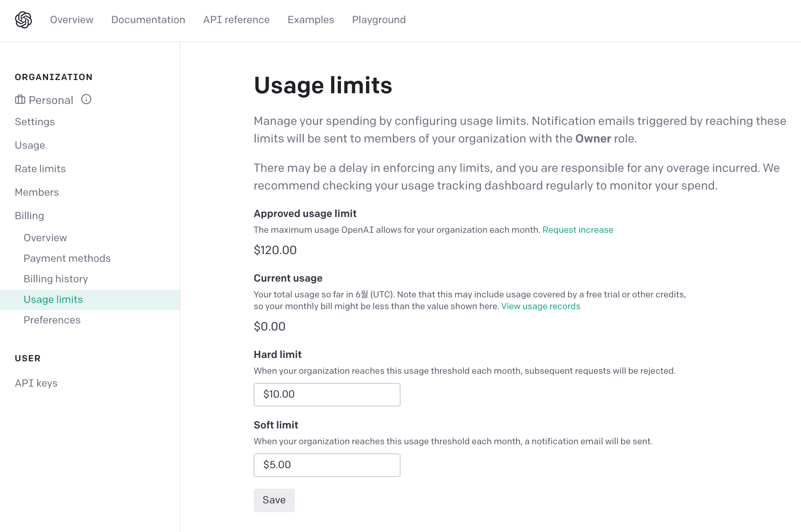This screenshot has height=532, width=801.
Task: Open the Overview top navigation tab
Action: pos(72,20)
